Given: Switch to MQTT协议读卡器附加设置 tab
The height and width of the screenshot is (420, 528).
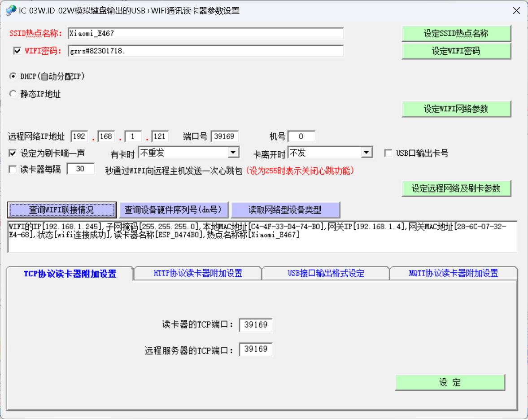Looking at the screenshot, I should [x=454, y=273].
